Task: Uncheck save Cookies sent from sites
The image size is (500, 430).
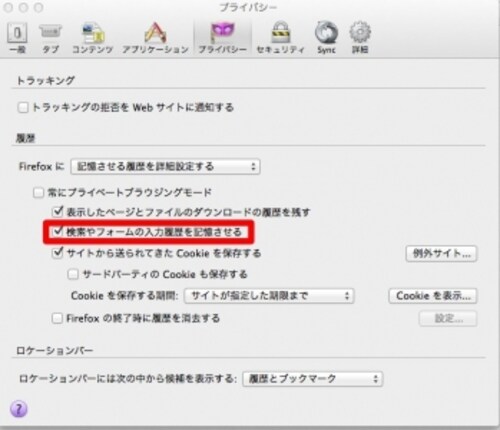Action: coord(58,253)
